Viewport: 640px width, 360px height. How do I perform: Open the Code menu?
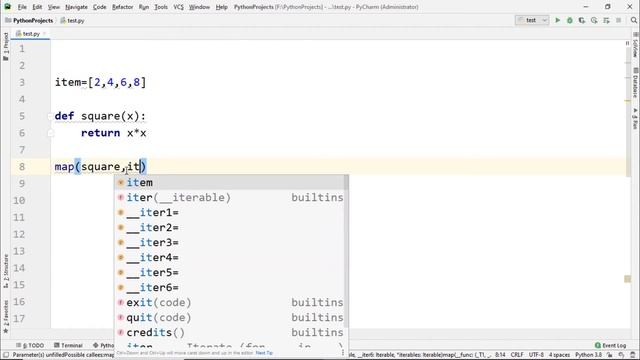[x=100, y=7]
